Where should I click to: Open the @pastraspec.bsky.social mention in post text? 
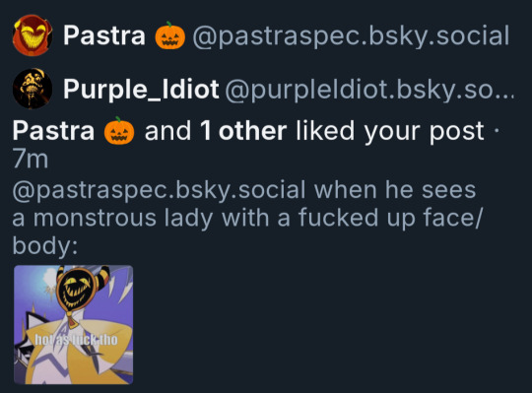point(160,190)
